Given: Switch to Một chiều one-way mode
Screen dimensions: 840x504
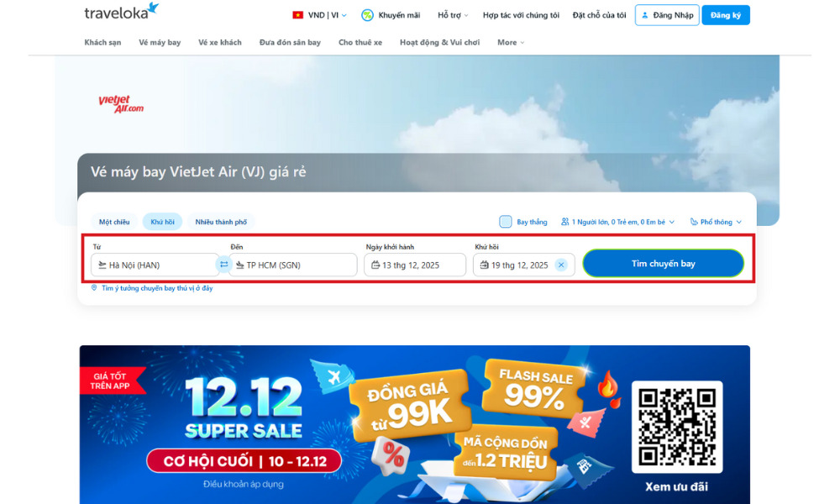Looking at the screenshot, I should 113,222.
